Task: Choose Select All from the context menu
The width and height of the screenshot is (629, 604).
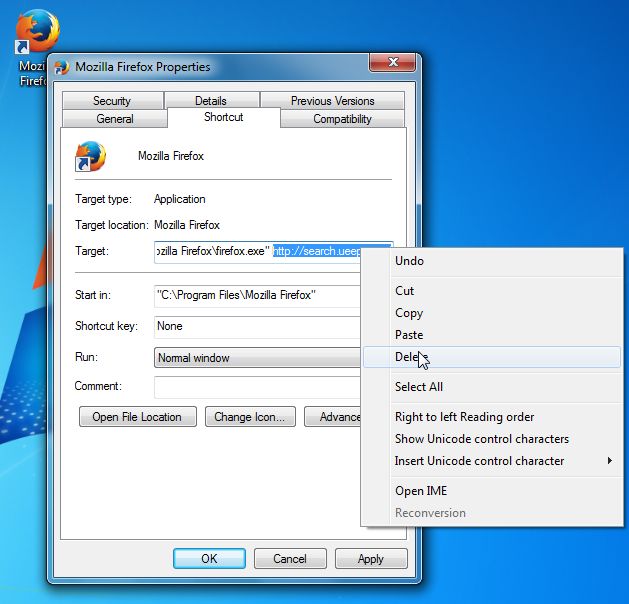Action: (492, 387)
